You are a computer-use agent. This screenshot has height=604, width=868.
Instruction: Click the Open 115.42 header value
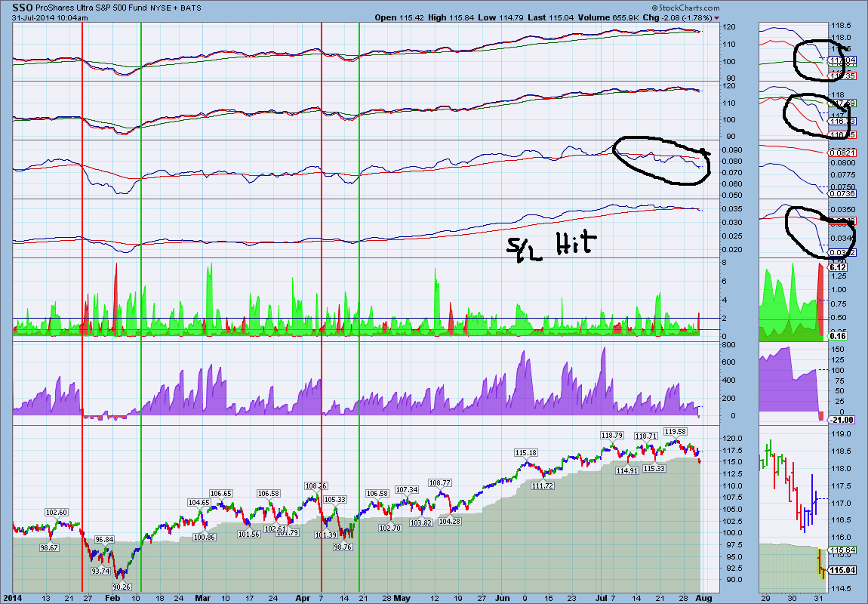tap(399, 17)
